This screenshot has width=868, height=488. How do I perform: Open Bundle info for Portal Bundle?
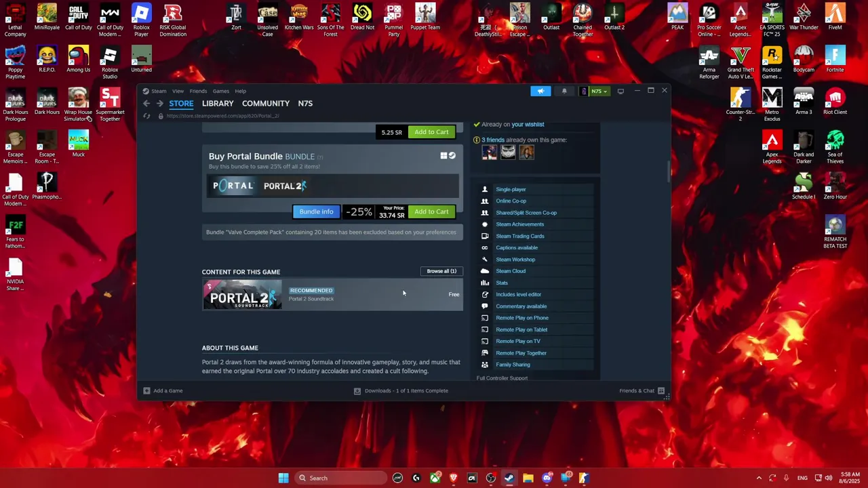[316, 211]
